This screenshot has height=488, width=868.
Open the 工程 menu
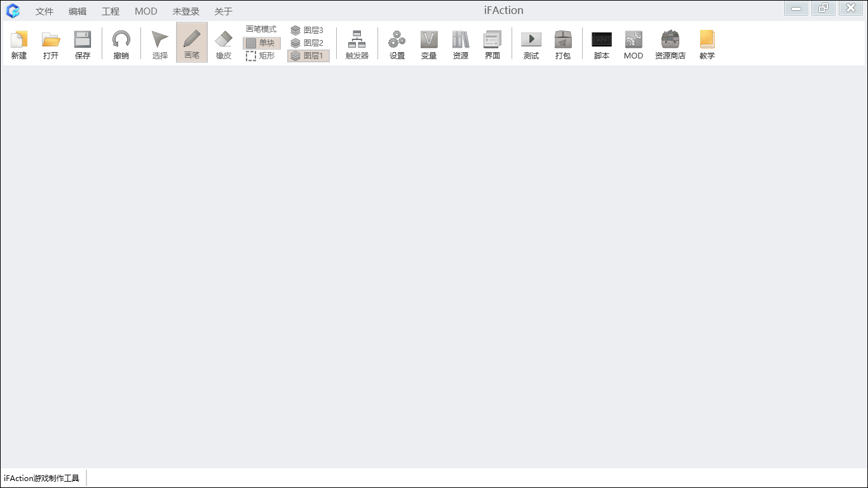tap(111, 11)
